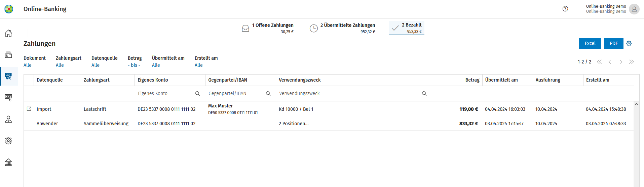Open the direct debit list sidebar icon
This screenshot has height=187, width=644.
pyautogui.click(x=8, y=98)
